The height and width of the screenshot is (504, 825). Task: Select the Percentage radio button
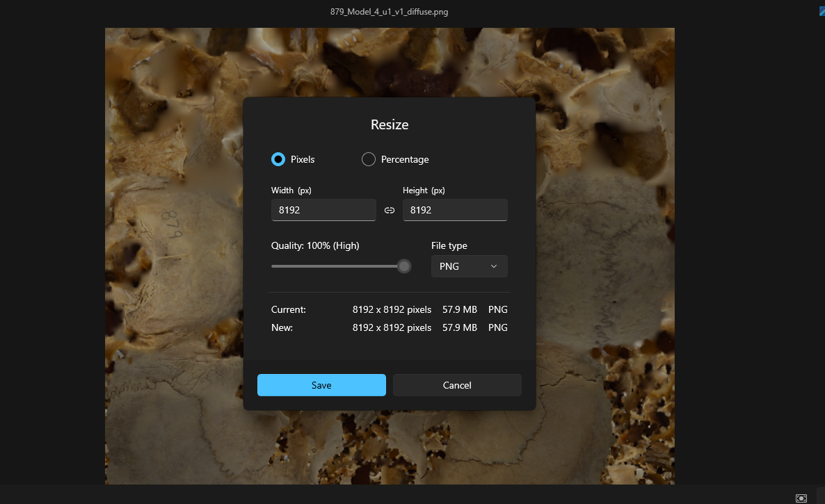coord(369,159)
